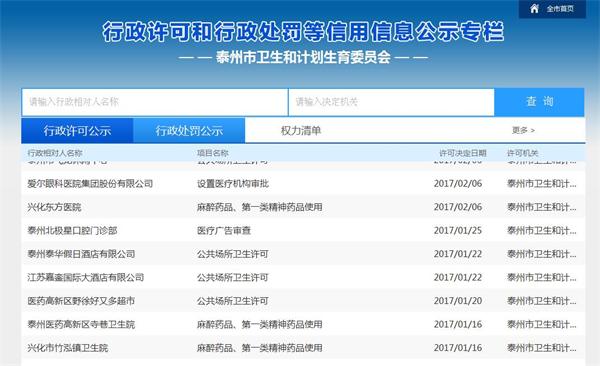
Task: Open the 权力清单 tab
Action: (x=301, y=131)
